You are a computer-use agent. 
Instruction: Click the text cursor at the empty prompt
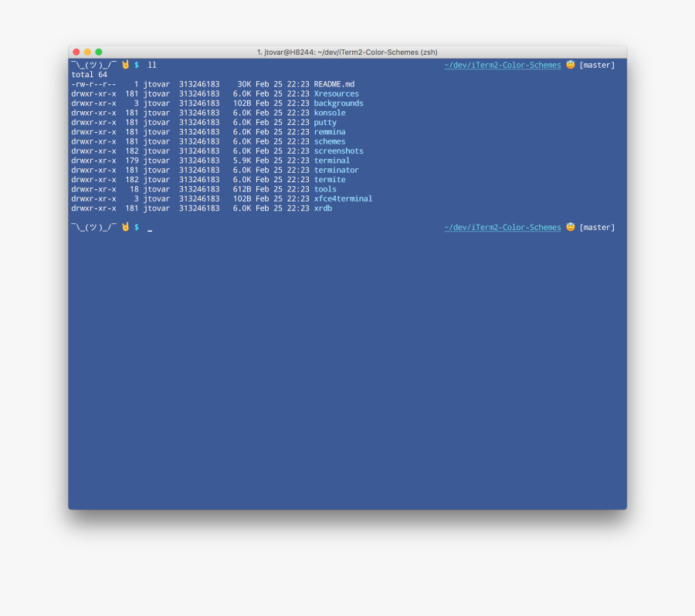[x=150, y=228]
